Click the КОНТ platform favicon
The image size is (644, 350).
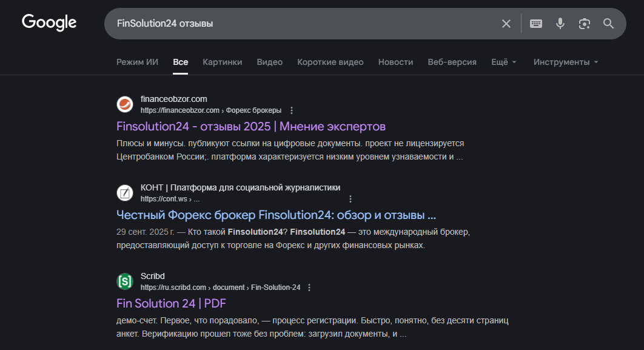click(124, 192)
